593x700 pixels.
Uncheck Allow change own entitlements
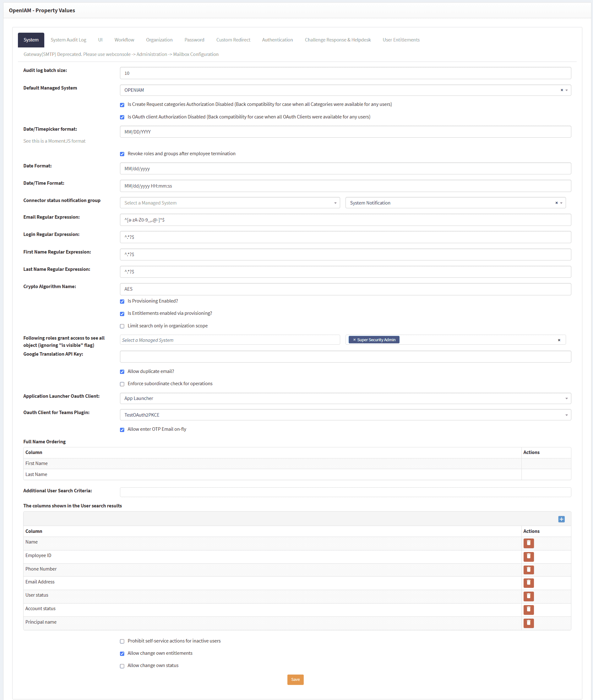coord(122,654)
